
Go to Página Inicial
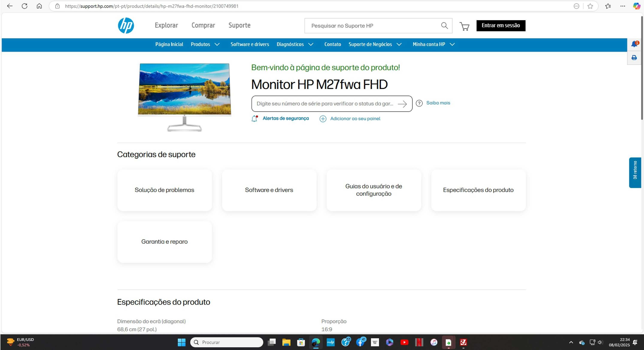pos(169,44)
